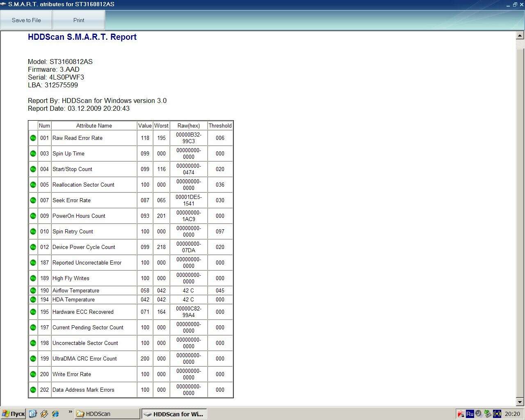Click the green icon for Hardware ECC Recovered
The image size is (525, 420).
pyautogui.click(x=33, y=312)
